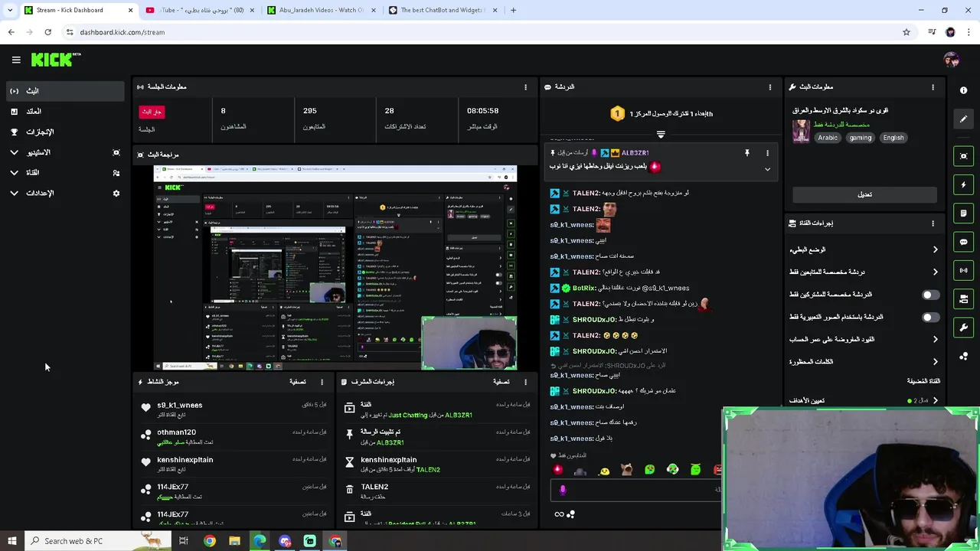Click the broadcast signal icon in right rail
This screenshot has width=980, height=551.
[963, 270]
